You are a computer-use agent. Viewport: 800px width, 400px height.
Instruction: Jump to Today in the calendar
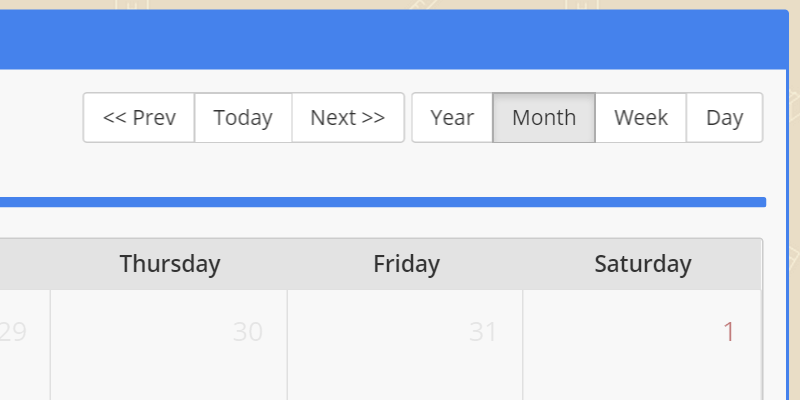pyautogui.click(x=243, y=118)
